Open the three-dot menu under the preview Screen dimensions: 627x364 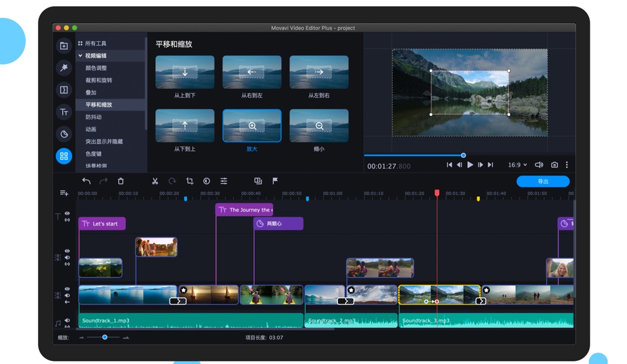click(x=567, y=165)
